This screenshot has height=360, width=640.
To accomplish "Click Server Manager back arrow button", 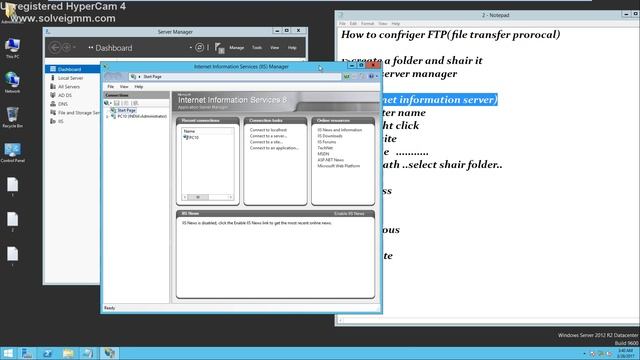I will (x=55, y=47).
